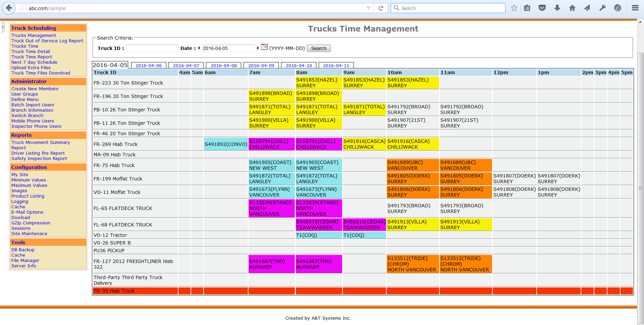Viewport: 644px width, 325px height.
Task: Open developer tools with the wrench icon
Action: (602, 8)
